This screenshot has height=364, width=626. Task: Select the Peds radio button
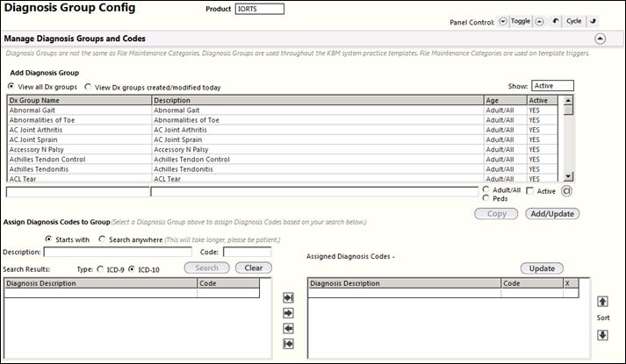tap(486, 197)
